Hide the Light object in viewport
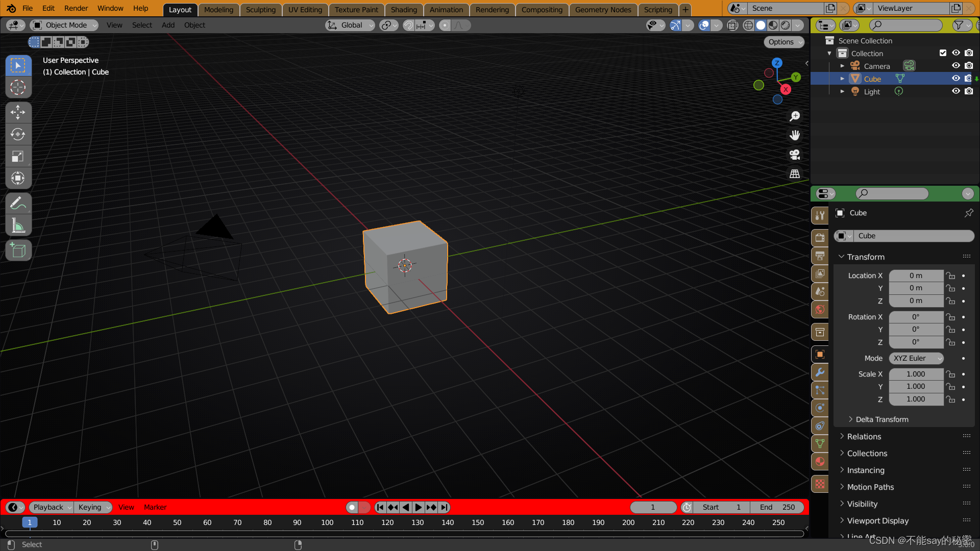The height and width of the screenshot is (551, 980). pyautogui.click(x=955, y=91)
